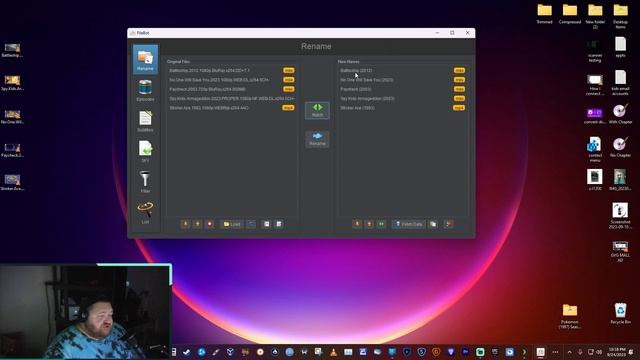The height and width of the screenshot is (360, 640).
Task: Select Paycheck video file on desktop
Action: tap(12, 150)
